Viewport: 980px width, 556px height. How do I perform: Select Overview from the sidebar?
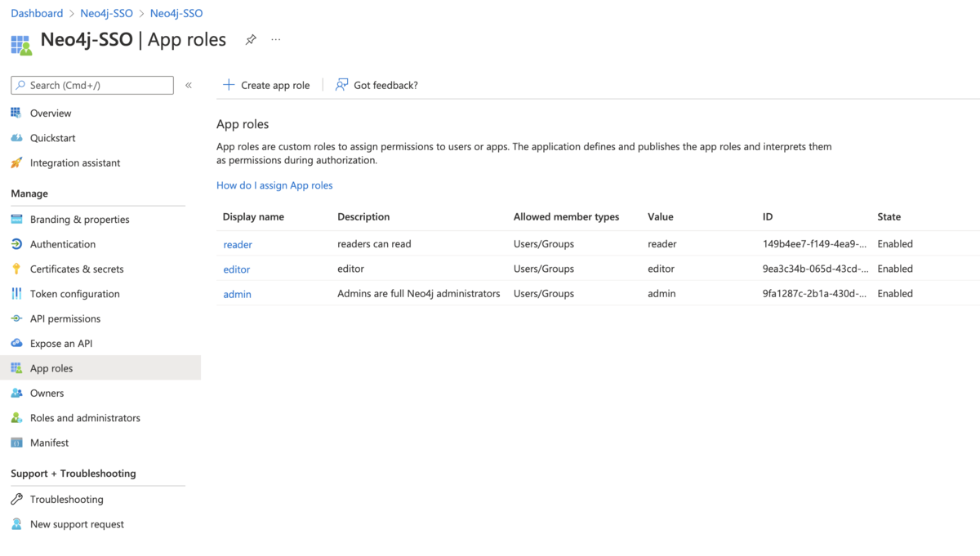pos(51,113)
